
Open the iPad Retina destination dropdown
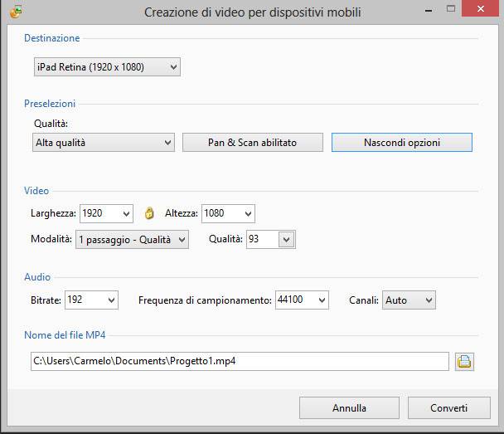tap(107, 67)
